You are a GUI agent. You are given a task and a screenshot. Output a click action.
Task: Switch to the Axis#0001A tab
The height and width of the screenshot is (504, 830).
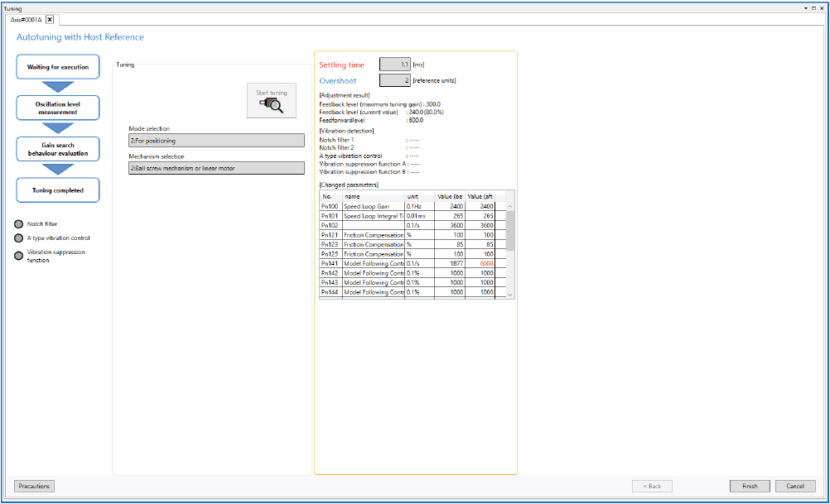25,19
